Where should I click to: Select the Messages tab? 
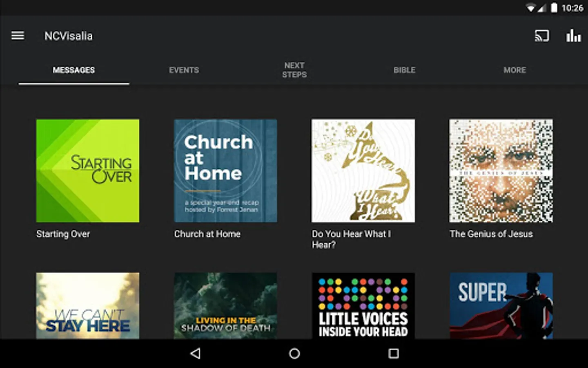[x=74, y=70]
